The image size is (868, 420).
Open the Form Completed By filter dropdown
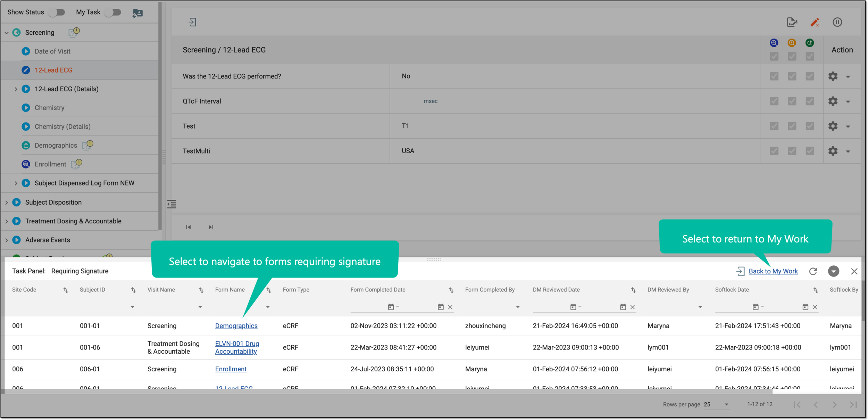pos(517,307)
